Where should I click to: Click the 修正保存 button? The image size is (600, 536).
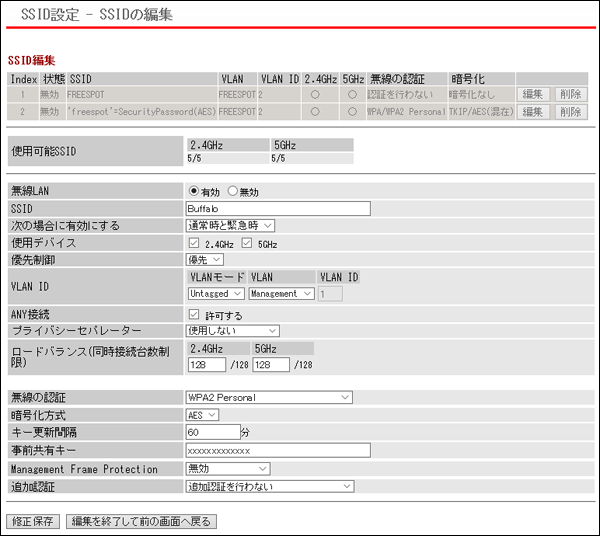point(33,521)
